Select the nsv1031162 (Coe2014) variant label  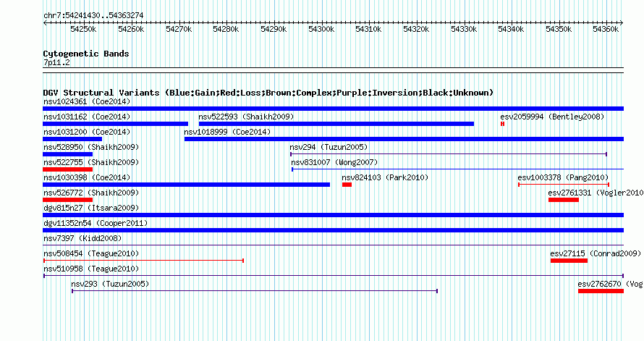click(x=87, y=117)
